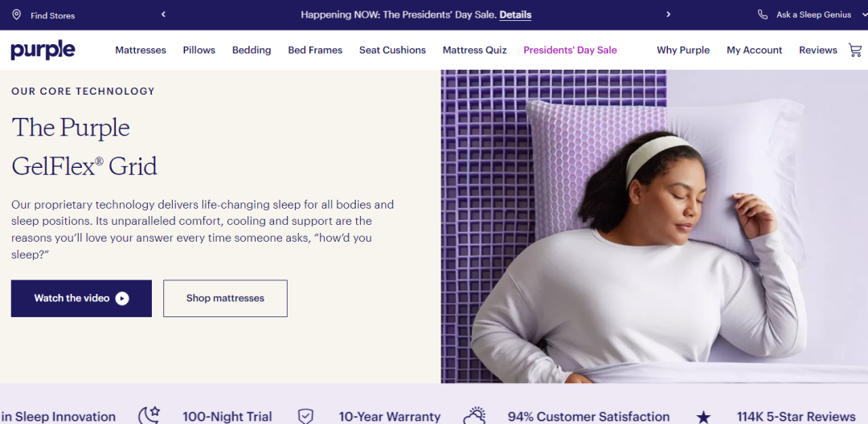Open the shopping cart icon
The image size is (868, 424).
click(x=855, y=51)
